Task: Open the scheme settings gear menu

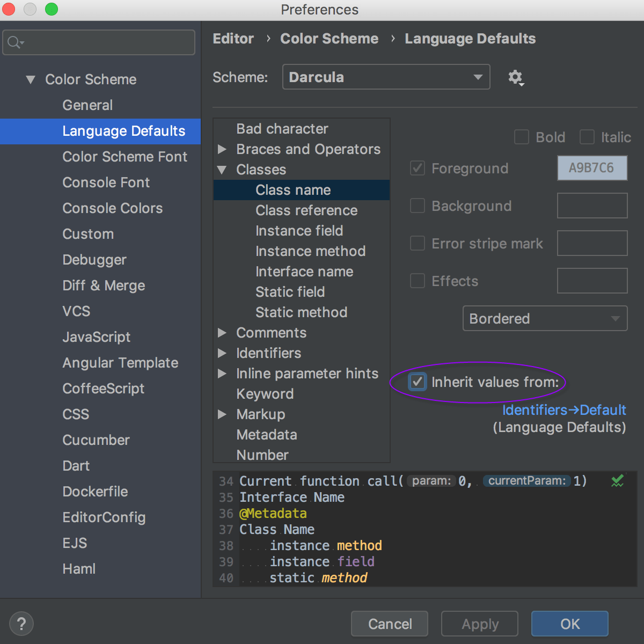Action: click(x=516, y=77)
